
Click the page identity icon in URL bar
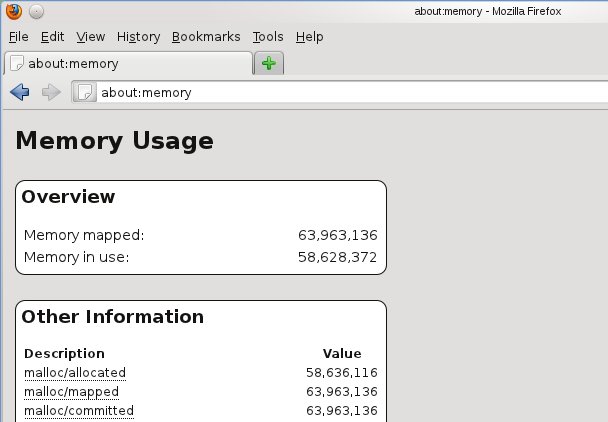pos(85,92)
